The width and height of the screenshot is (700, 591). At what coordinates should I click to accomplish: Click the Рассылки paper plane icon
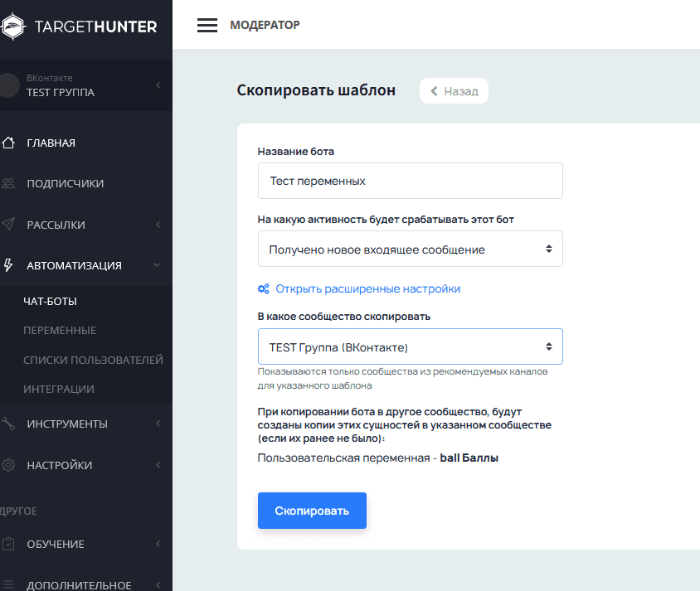pos(8,225)
